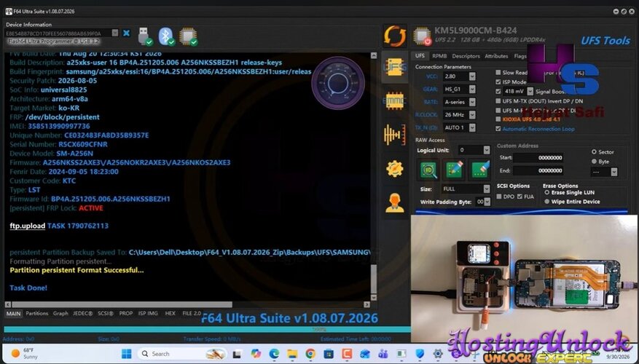Open Microsoft Edge from the taskbar
Screen dimensions: 639x364
point(274,353)
